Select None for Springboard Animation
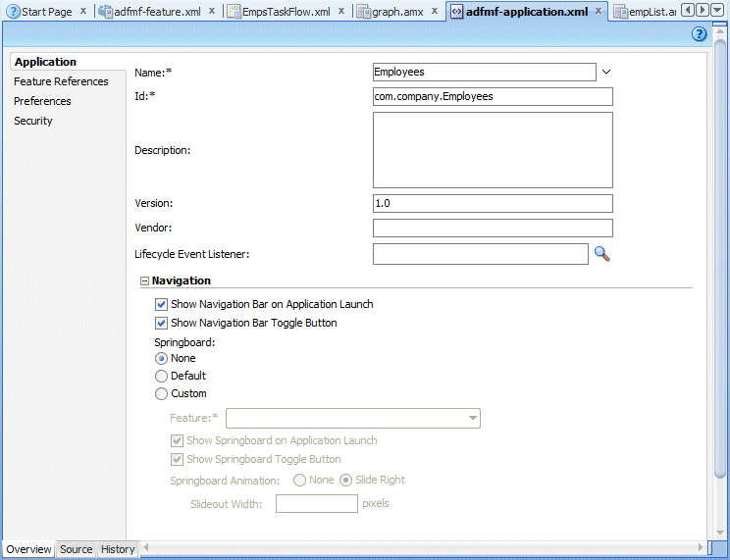 pyautogui.click(x=299, y=480)
